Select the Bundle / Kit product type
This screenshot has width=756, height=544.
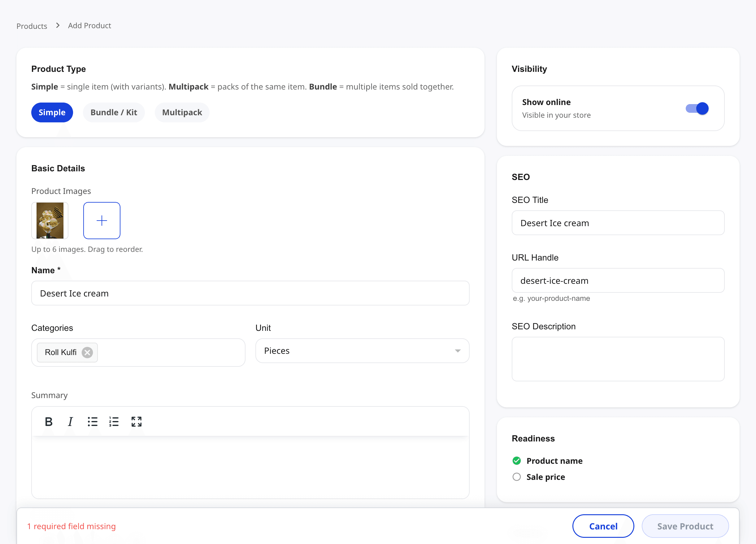pyautogui.click(x=114, y=112)
